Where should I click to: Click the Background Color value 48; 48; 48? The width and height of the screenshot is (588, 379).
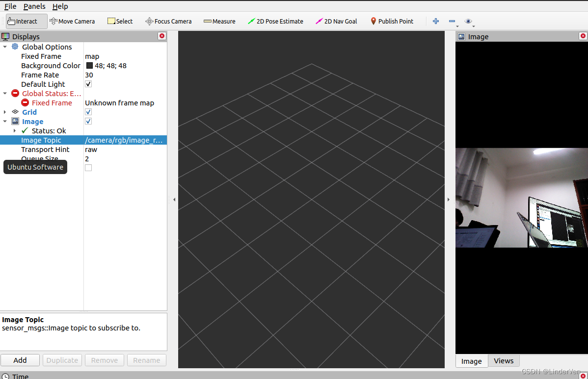click(x=110, y=66)
